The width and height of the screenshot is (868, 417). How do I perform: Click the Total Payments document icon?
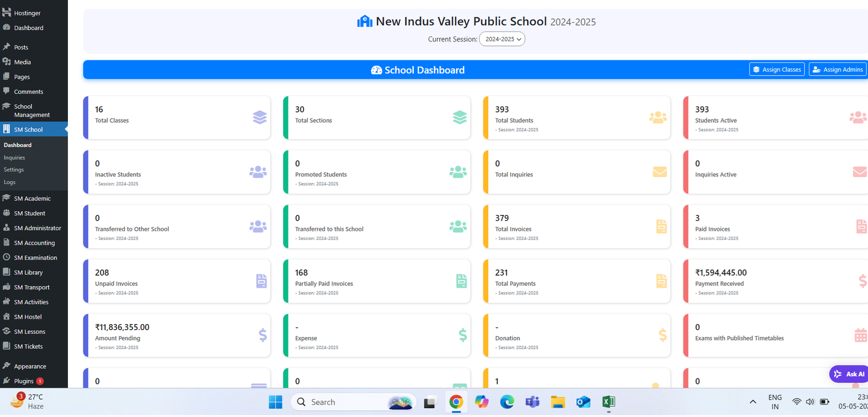[661, 281]
